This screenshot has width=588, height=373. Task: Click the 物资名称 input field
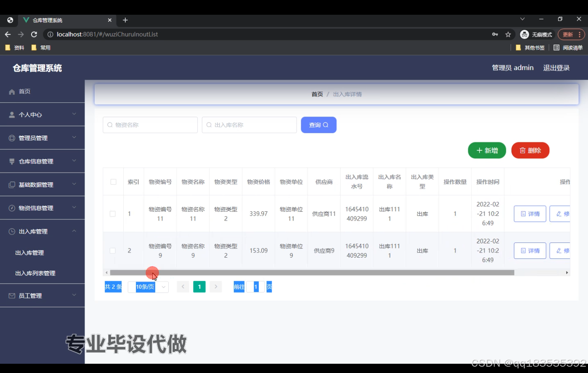[x=150, y=125]
